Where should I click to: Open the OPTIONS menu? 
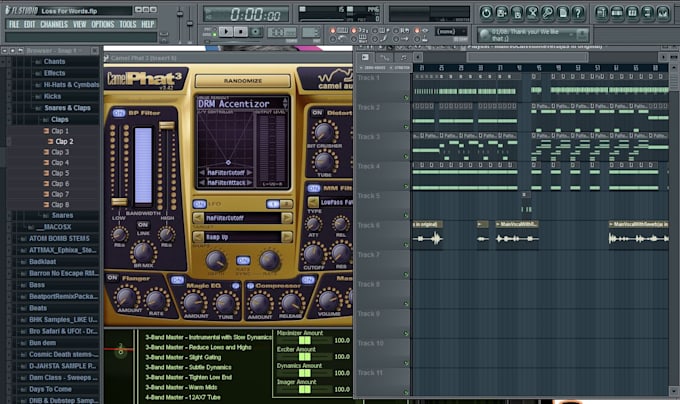point(103,24)
